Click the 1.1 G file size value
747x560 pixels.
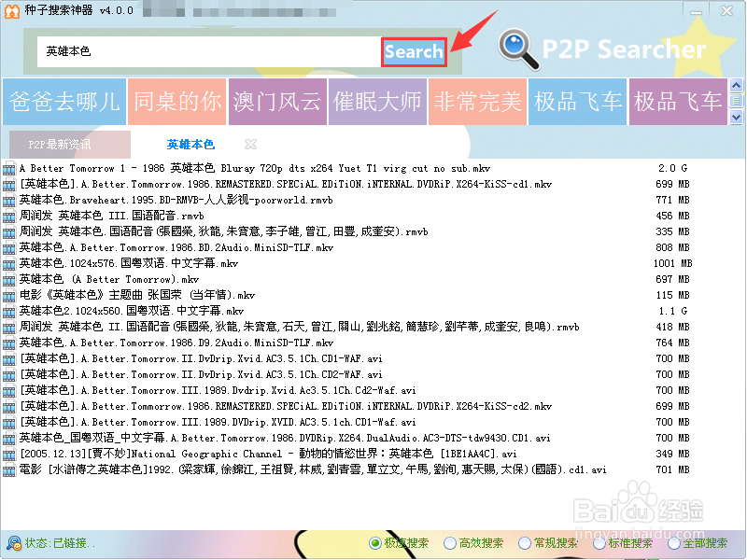click(672, 311)
